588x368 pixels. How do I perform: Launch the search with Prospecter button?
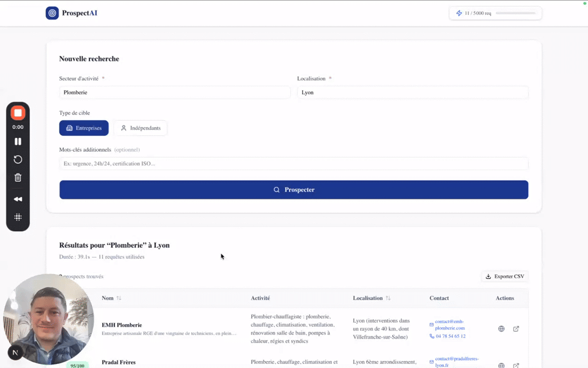[x=293, y=190]
